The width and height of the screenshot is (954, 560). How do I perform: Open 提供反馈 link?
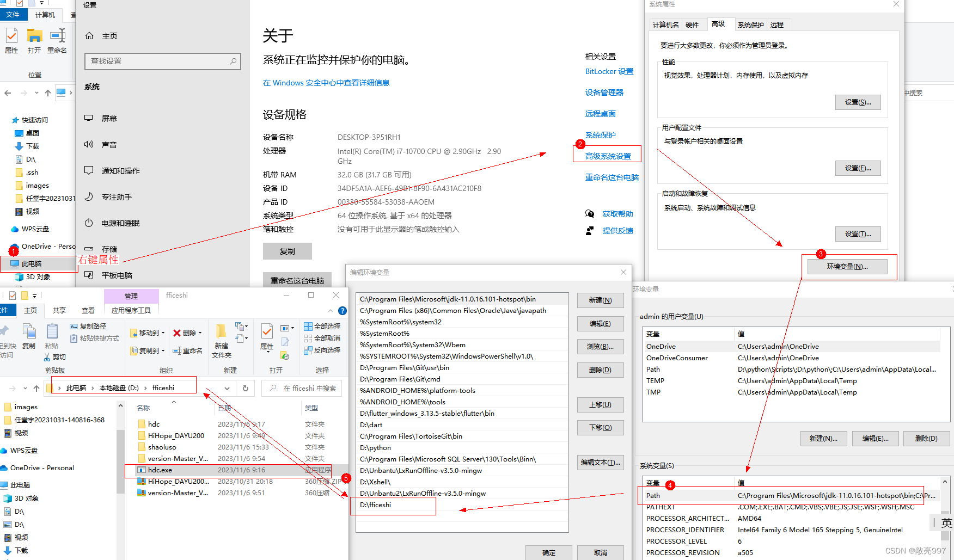617,231
